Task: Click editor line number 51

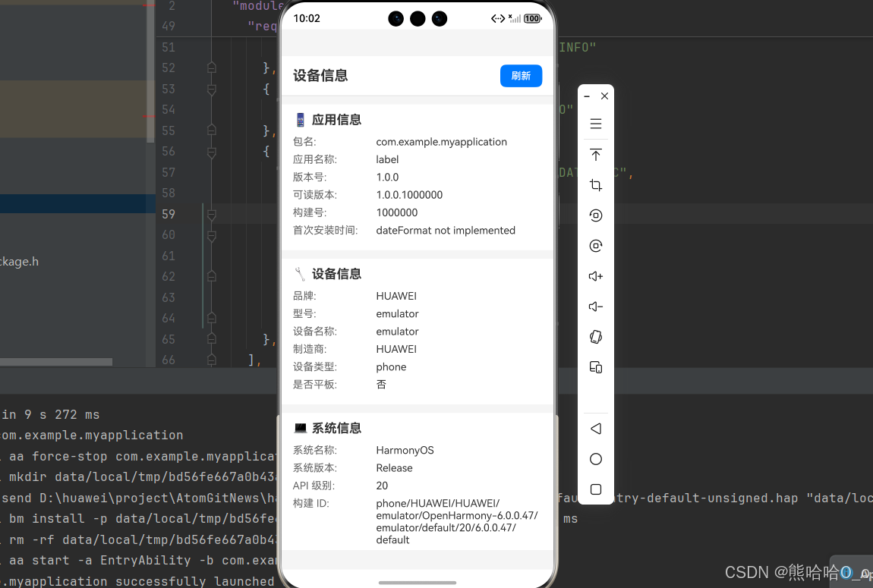Action: tap(168, 47)
